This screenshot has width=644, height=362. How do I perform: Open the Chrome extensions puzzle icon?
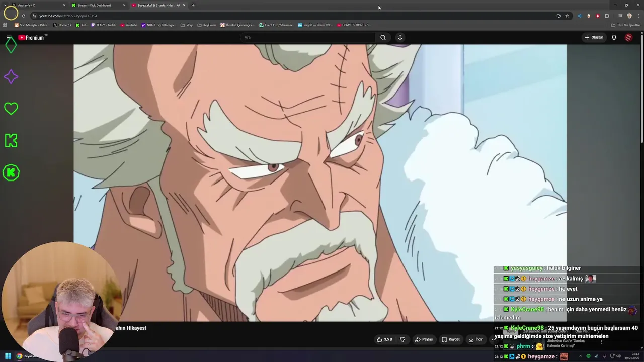[607, 16]
